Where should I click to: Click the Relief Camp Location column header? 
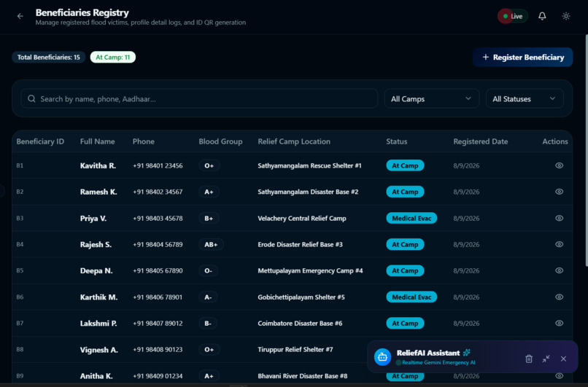tap(294, 141)
